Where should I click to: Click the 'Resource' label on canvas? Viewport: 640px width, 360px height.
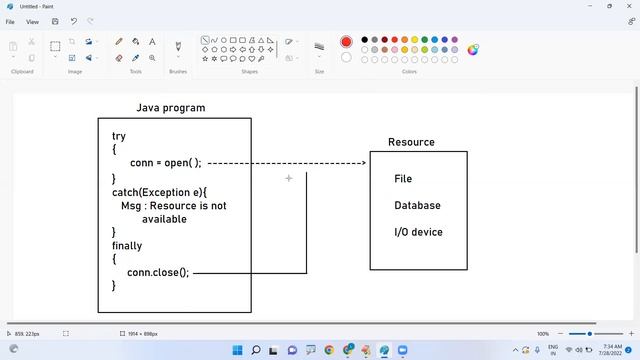pyautogui.click(x=411, y=142)
